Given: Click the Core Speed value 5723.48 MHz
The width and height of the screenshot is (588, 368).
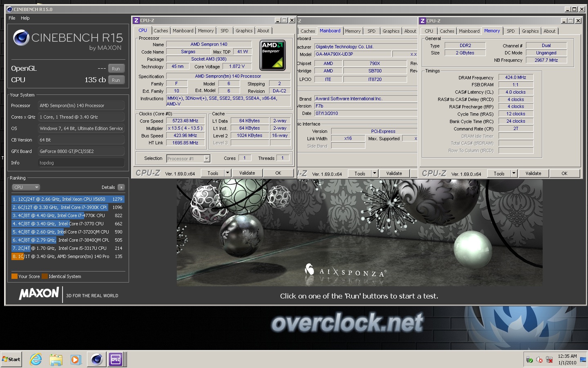Looking at the screenshot, I should pos(185,121).
